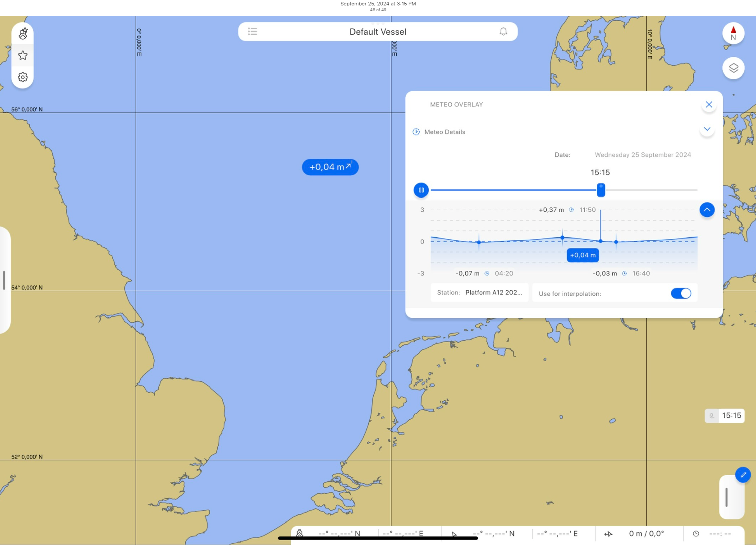Click the range and bearing icon in bottom bar
The height and width of the screenshot is (545, 756).
[608, 534]
